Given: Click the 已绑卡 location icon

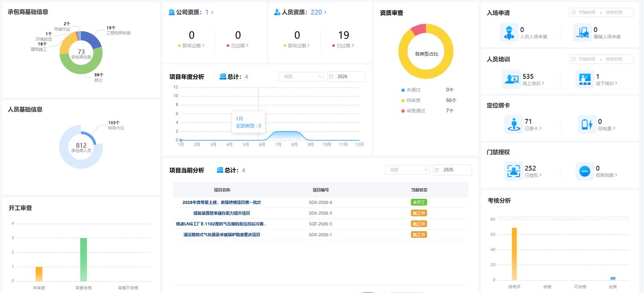Looking at the screenshot, I should pos(513,124).
